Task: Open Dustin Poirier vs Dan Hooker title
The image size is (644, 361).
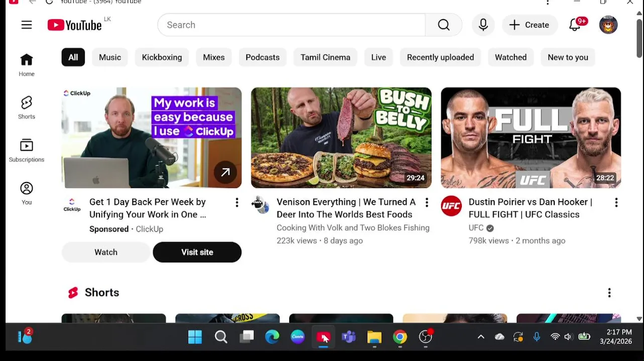Action: click(x=531, y=208)
